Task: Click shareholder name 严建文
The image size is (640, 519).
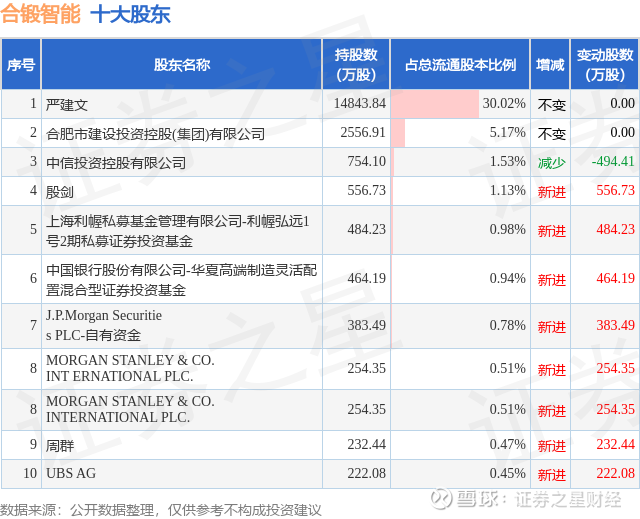Action: (x=67, y=105)
